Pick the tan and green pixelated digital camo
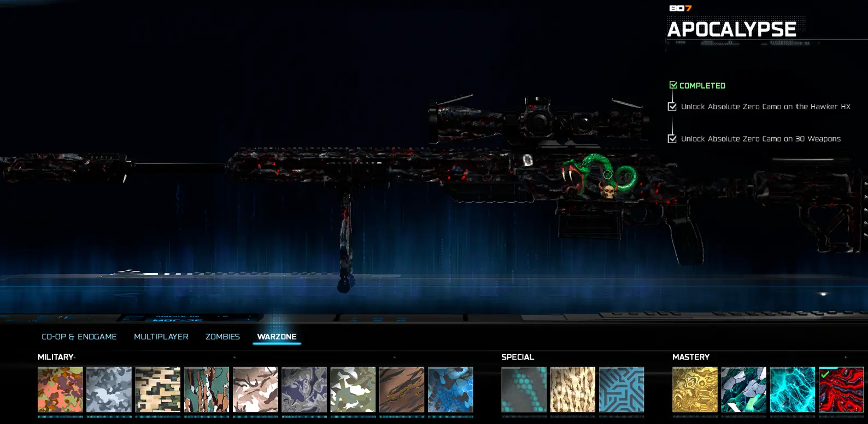The width and height of the screenshot is (868, 424). coord(158,390)
